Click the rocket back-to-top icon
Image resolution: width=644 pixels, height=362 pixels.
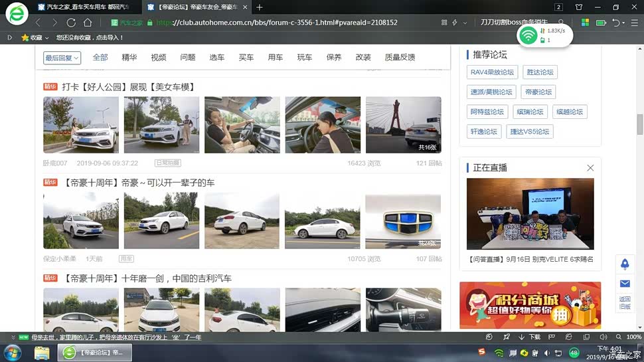[625, 264]
